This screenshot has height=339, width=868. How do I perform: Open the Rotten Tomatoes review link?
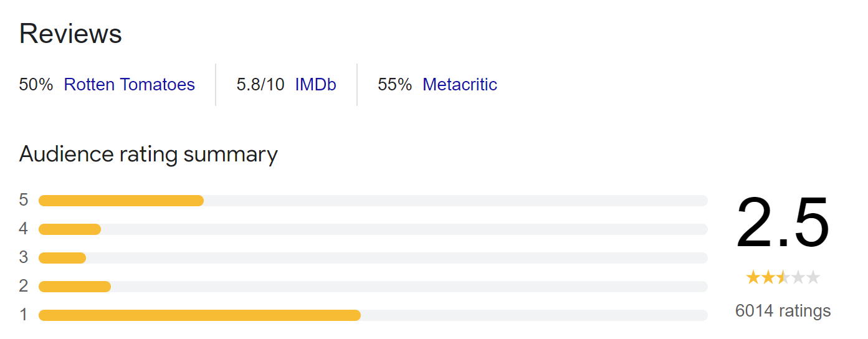(130, 85)
